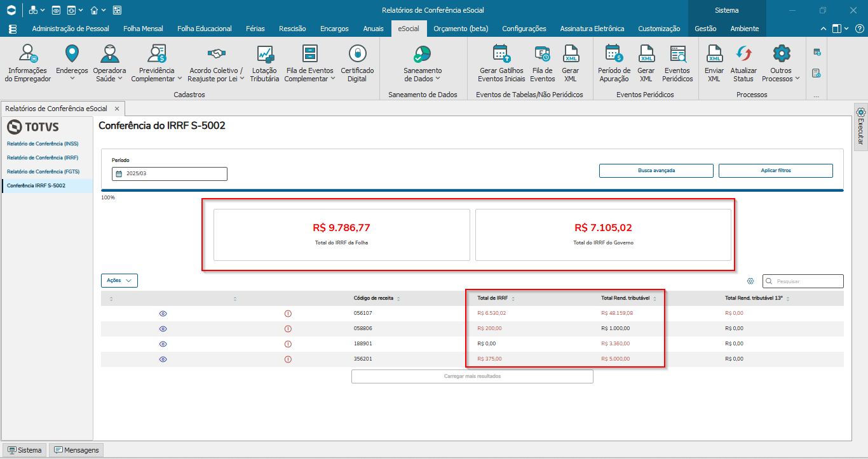Go to the Rescisão ribbon tab

pos(292,29)
